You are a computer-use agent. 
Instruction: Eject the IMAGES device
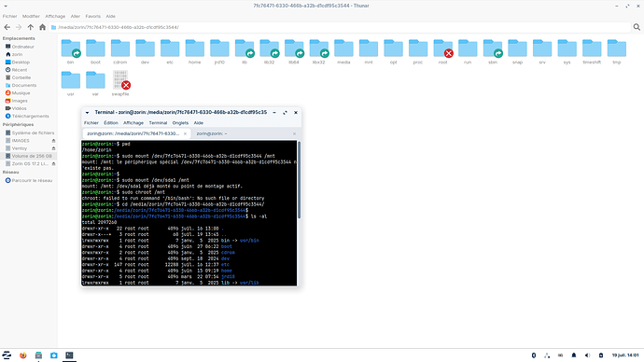click(53, 140)
